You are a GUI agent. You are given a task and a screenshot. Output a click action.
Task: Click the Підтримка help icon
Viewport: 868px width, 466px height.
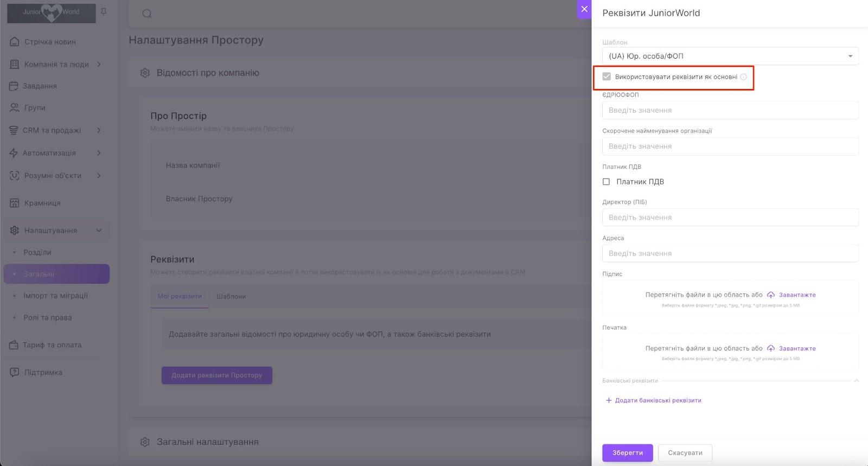15,372
